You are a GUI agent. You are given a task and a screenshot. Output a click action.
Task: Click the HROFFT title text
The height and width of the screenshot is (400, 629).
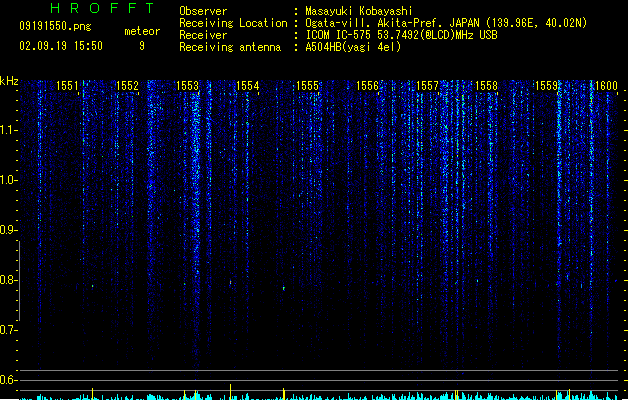[x=103, y=8]
